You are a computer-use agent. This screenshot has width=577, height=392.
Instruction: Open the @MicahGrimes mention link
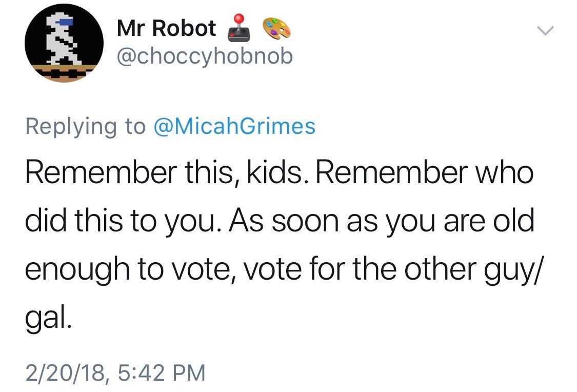234,126
